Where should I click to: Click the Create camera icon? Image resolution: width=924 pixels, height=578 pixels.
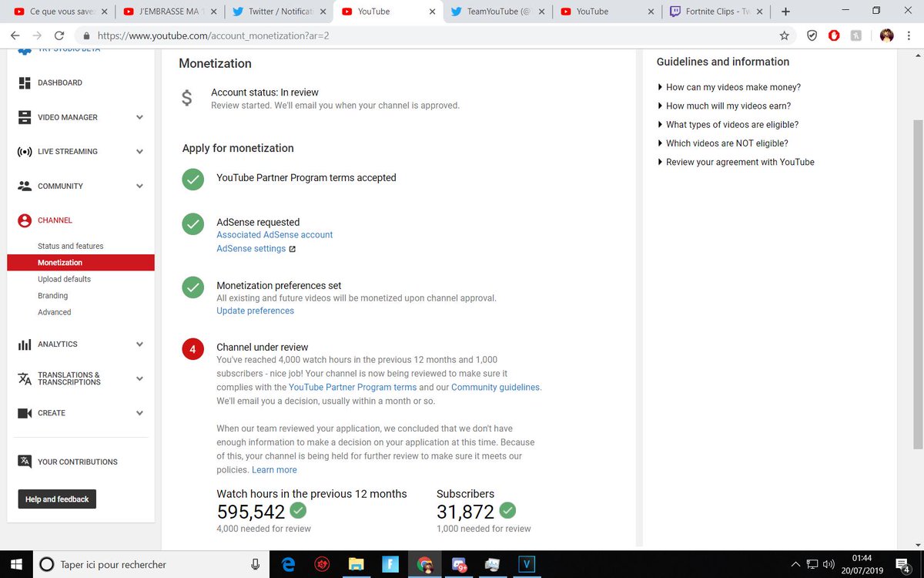tap(25, 413)
